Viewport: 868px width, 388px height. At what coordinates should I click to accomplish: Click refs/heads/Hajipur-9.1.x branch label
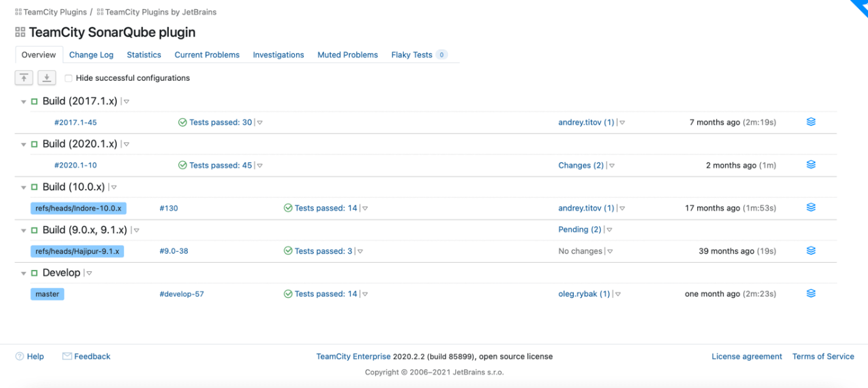click(x=78, y=251)
